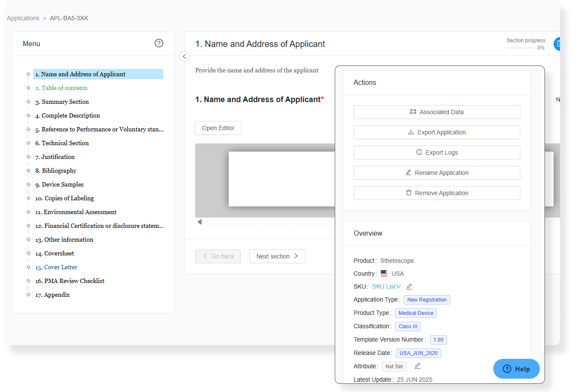The height and width of the screenshot is (392, 579).
Task: Click Export Application button
Action: (x=437, y=132)
